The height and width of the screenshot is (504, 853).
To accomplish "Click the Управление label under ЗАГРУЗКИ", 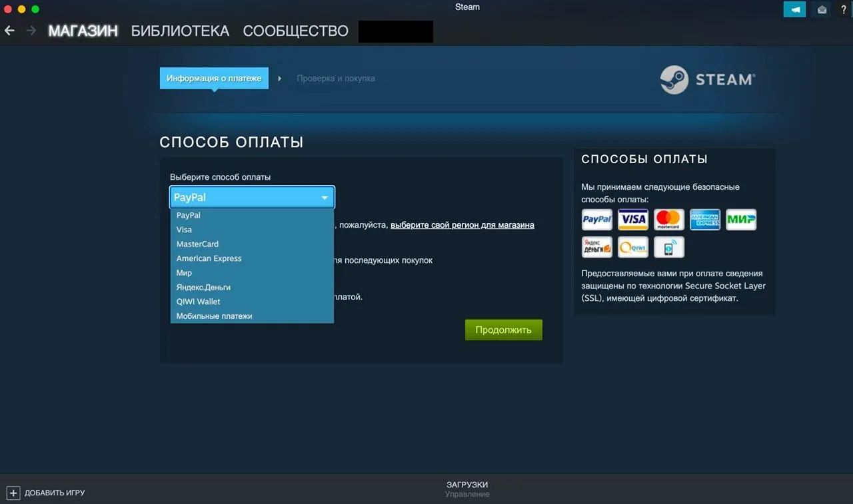I will tap(467, 495).
